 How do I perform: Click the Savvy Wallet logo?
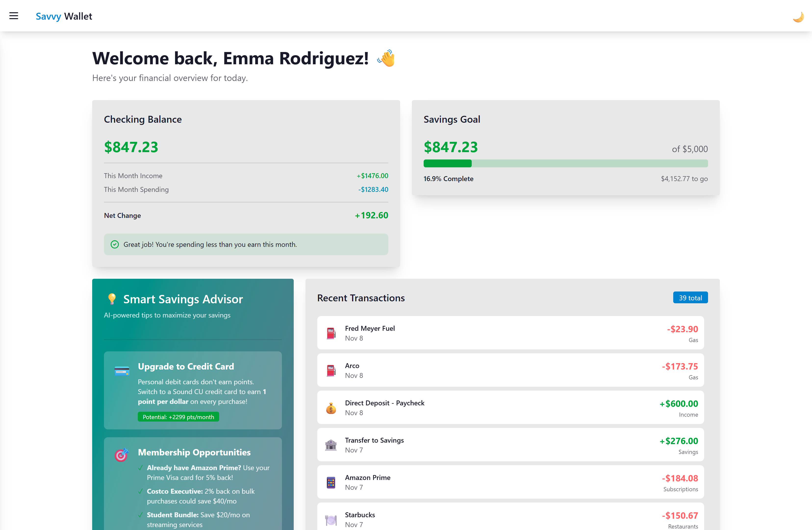64,16
